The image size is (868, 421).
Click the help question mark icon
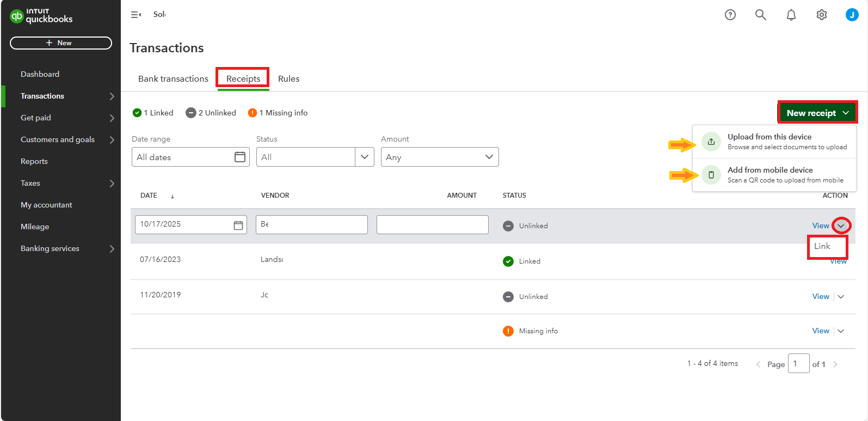(x=730, y=15)
